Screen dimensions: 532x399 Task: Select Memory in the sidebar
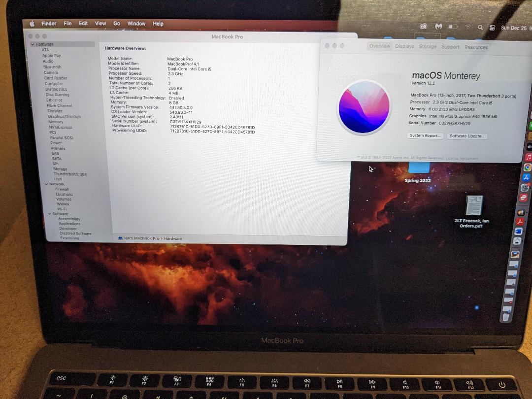click(x=56, y=122)
